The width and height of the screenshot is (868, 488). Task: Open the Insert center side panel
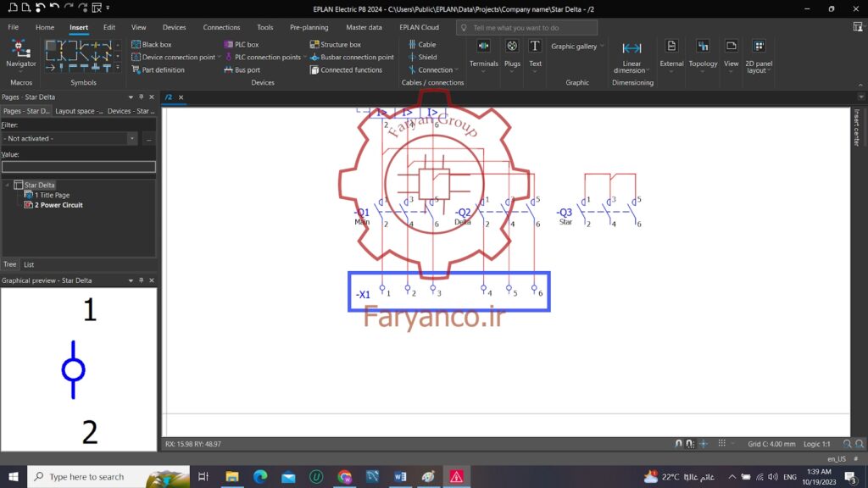(x=856, y=127)
